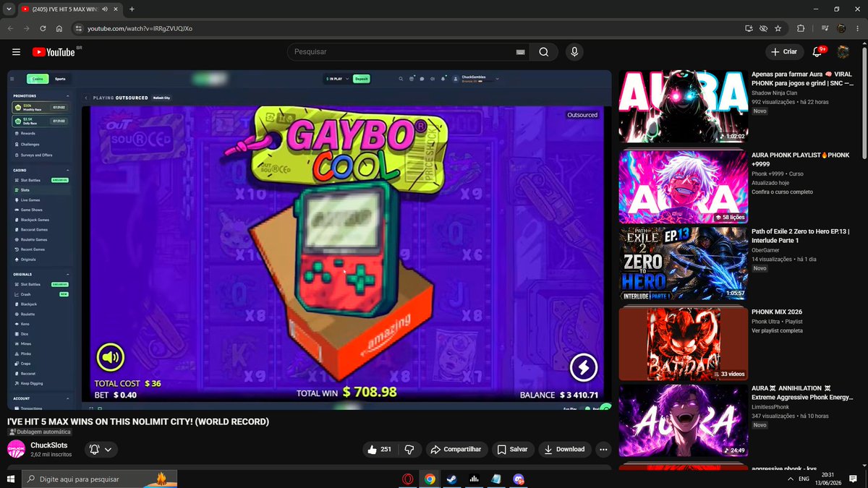Open the Chrome home page button

[x=59, y=29]
